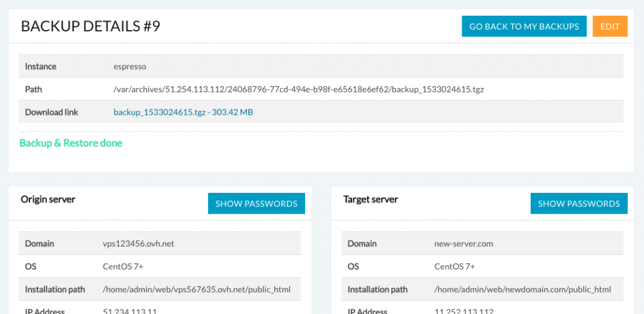
Task: Click the /var/archives backup path text
Action: tap(298, 89)
